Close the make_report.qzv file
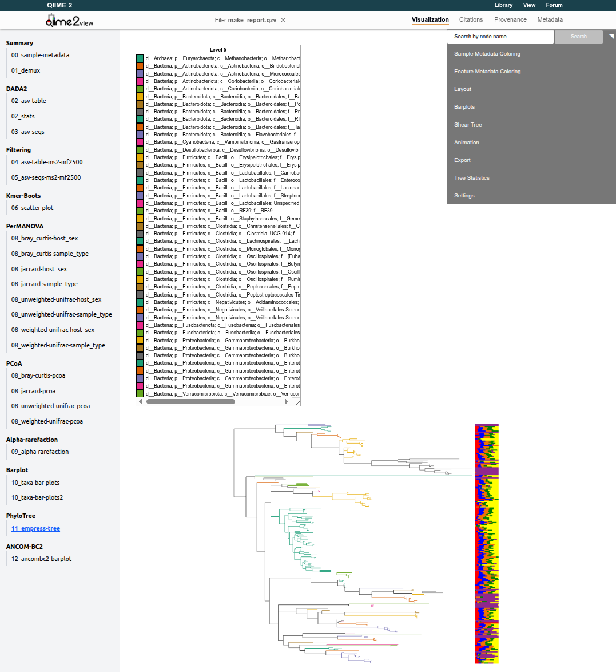 283,20
